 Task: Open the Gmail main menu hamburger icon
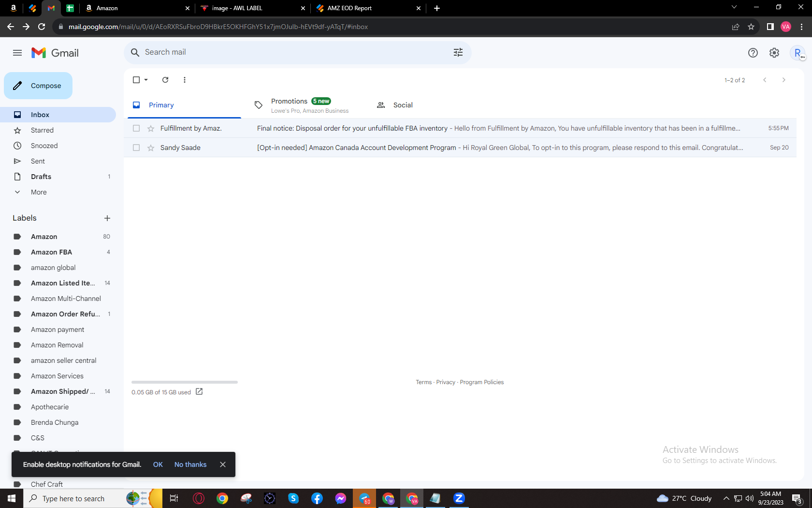tap(17, 53)
